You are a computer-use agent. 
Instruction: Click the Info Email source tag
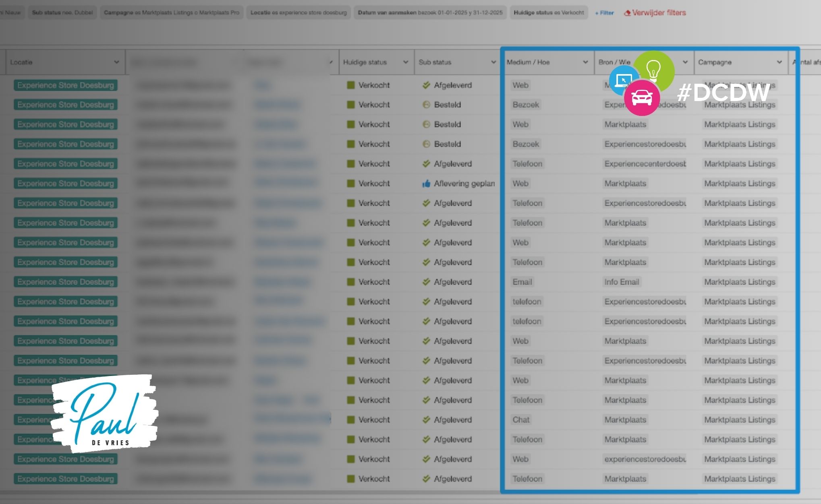point(621,282)
